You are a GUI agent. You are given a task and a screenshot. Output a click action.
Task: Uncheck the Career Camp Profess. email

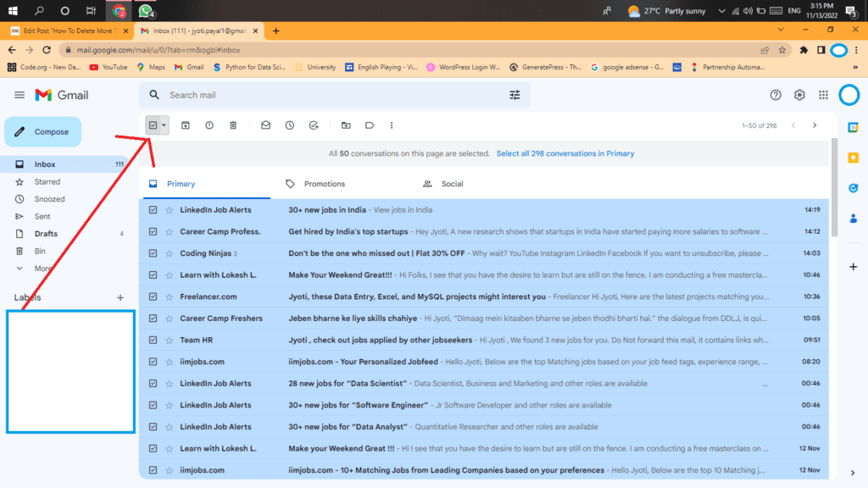point(153,232)
